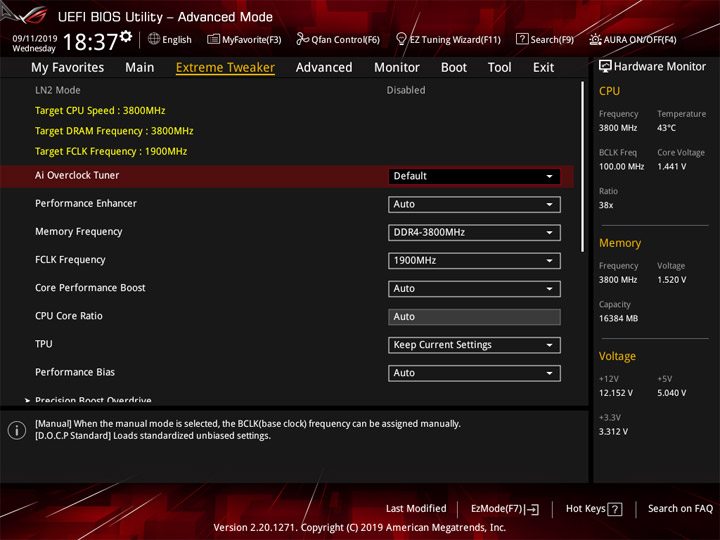
Task: Select the Extreme Tweaker tab
Action: (x=225, y=68)
